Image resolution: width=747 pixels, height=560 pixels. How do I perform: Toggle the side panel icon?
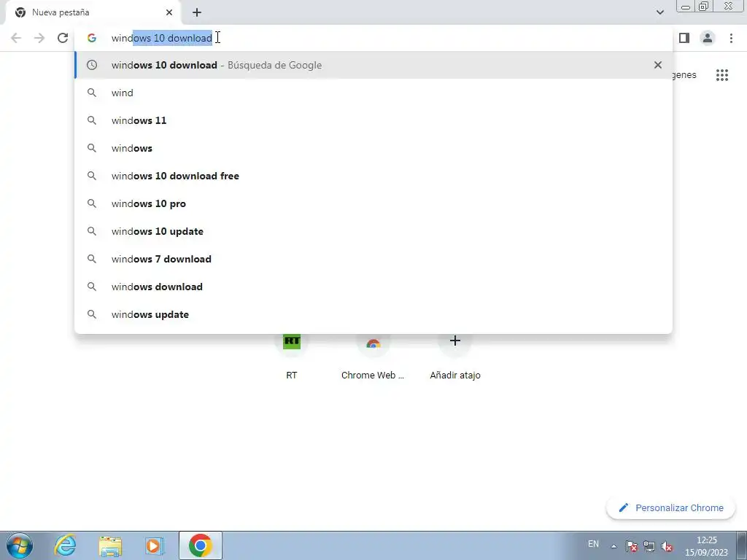click(x=684, y=38)
